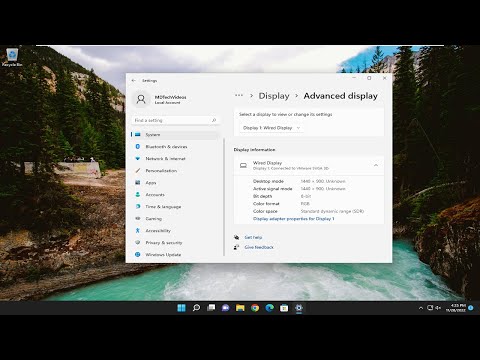Click the Privacy & security shield icon

[x=138, y=242]
